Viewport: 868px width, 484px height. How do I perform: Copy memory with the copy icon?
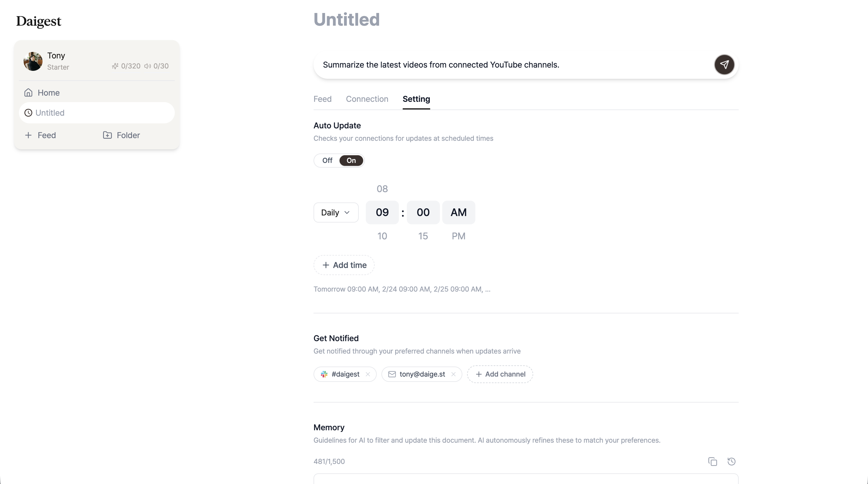coord(712,462)
